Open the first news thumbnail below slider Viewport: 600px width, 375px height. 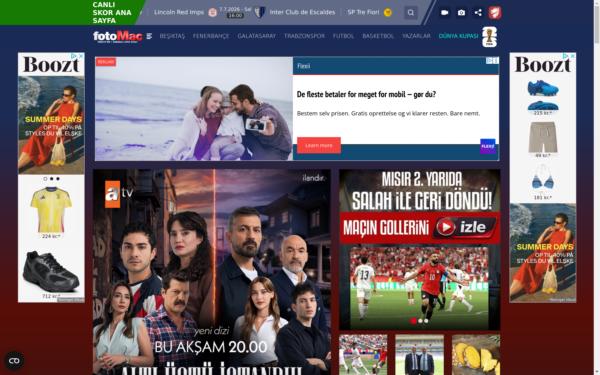click(363, 355)
